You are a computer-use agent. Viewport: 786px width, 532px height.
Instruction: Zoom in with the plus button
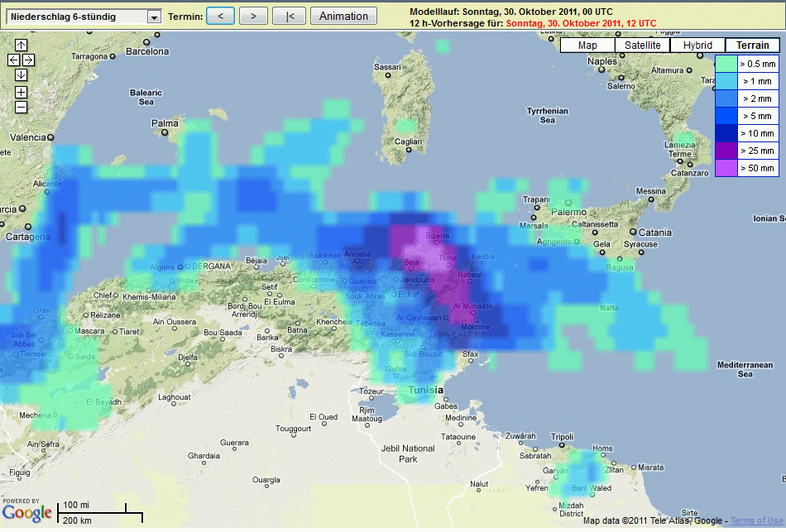click(21, 93)
